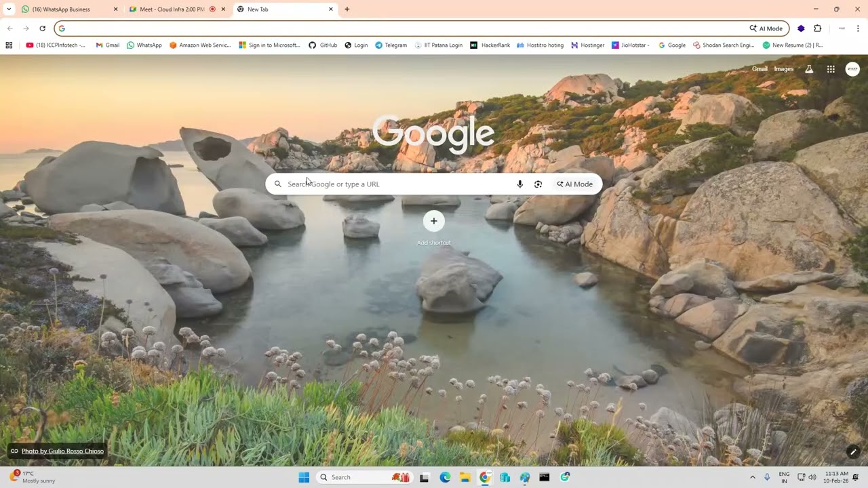
Task: Search by image with Lens icon
Action: (x=538, y=184)
